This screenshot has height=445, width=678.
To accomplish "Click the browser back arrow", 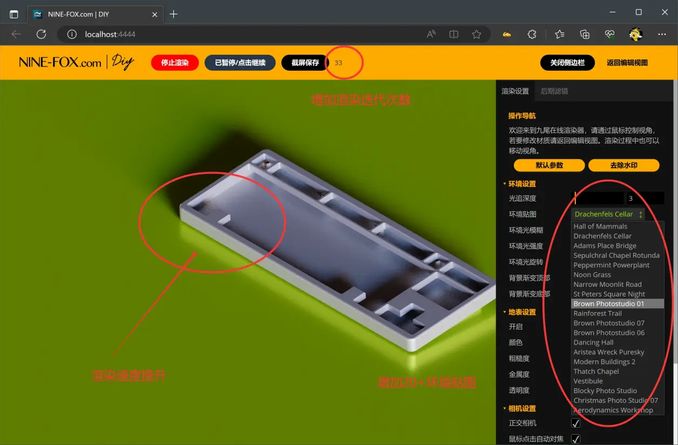I will point(15,33).
